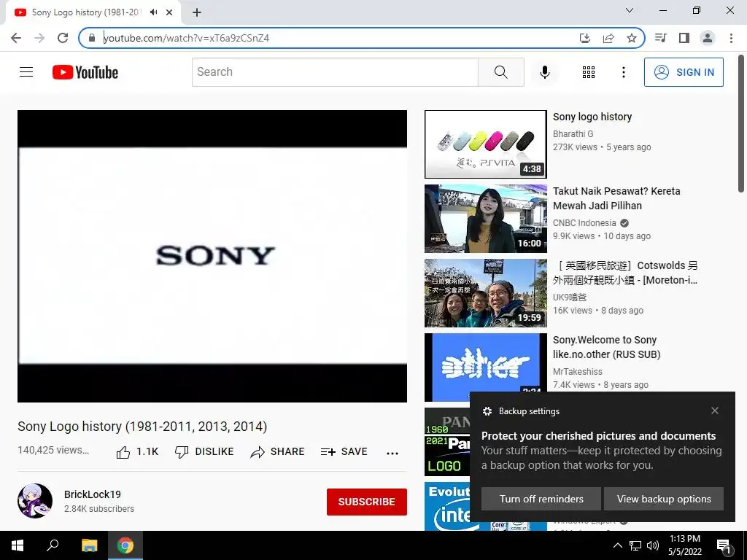The width and height of the screenshot is (747, 560).
Task: Close the Backup settings notification
Action: pos(715,411)
